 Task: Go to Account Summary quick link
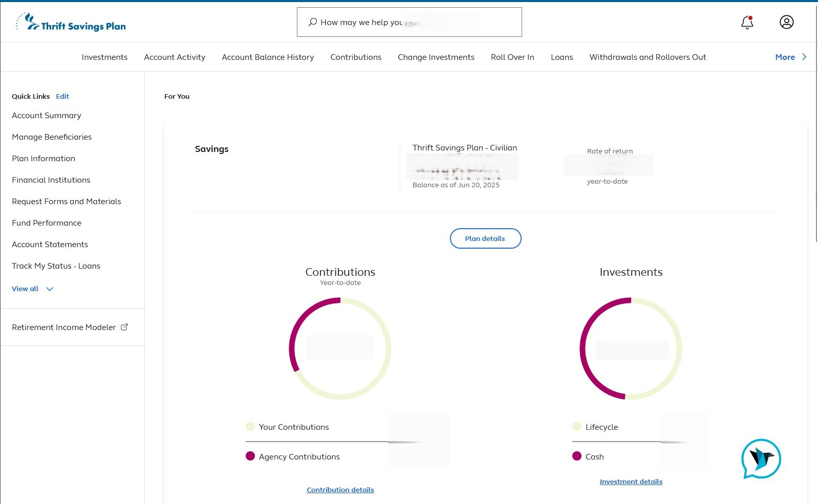click(47, 116)
